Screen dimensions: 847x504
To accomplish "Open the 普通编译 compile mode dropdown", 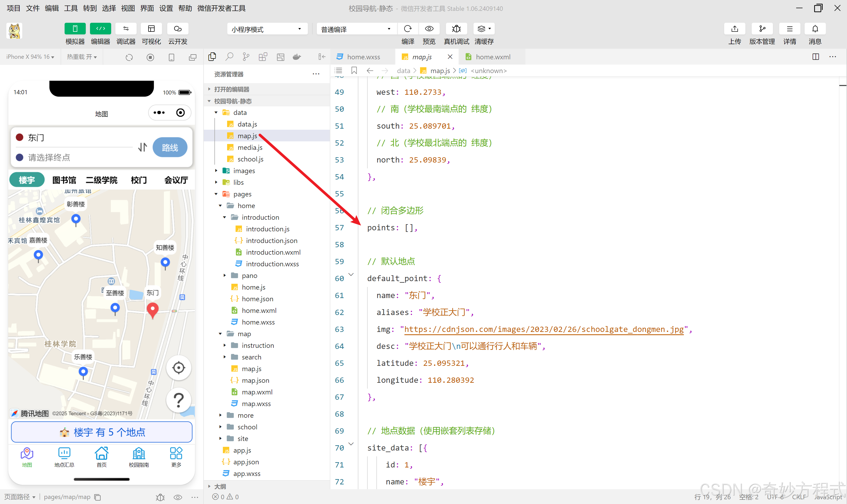I will 356,29.
